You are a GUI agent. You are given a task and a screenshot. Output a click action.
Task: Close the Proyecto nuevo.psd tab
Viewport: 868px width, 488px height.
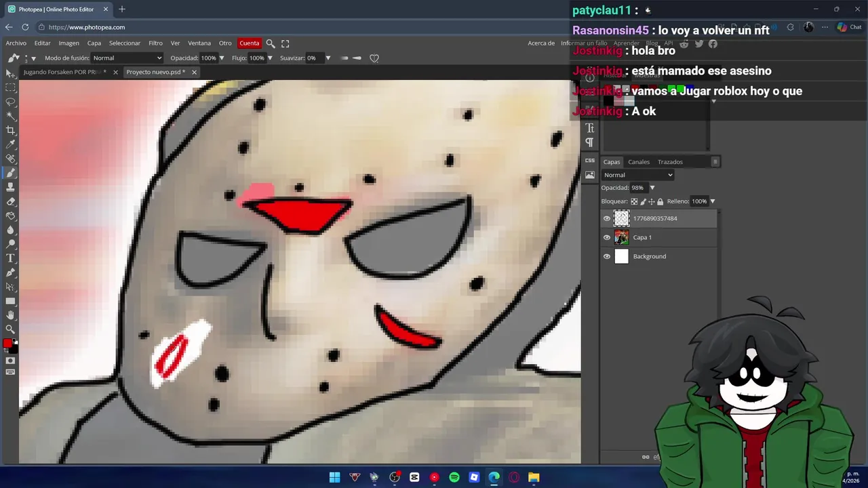[x=194, y=72]
